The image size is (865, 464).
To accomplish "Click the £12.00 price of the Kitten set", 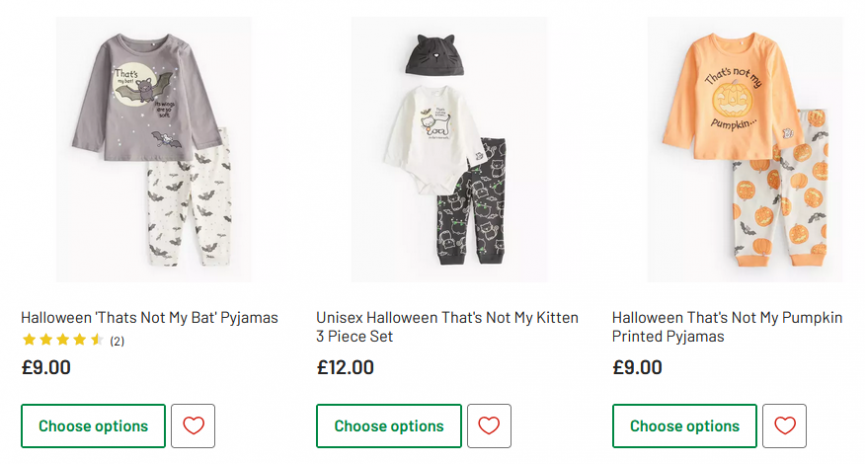I will pos(345,367).
